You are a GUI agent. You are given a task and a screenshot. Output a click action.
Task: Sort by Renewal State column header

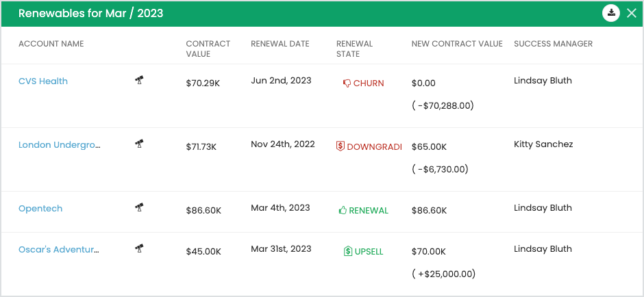pos(354,49)
